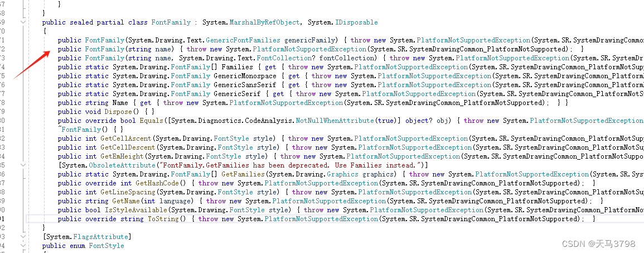This screenshot has height=253, width=644.
Task: Click the GetFamilies method name
Action: point(243,174)
